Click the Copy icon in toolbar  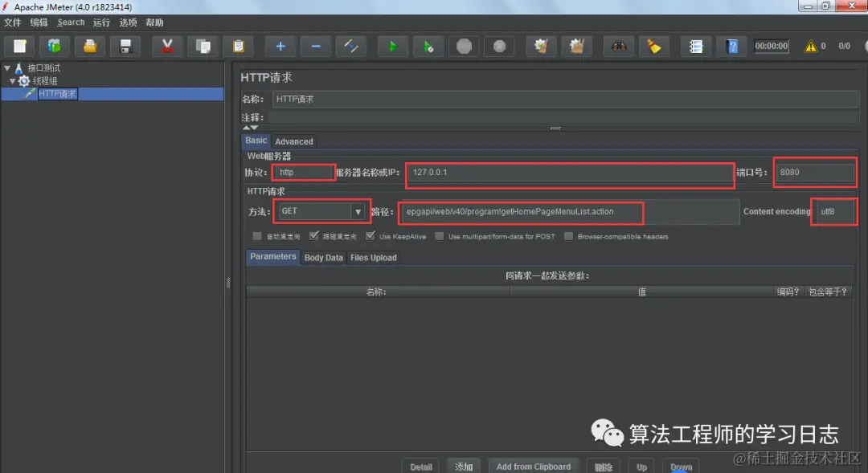point(203,47)
